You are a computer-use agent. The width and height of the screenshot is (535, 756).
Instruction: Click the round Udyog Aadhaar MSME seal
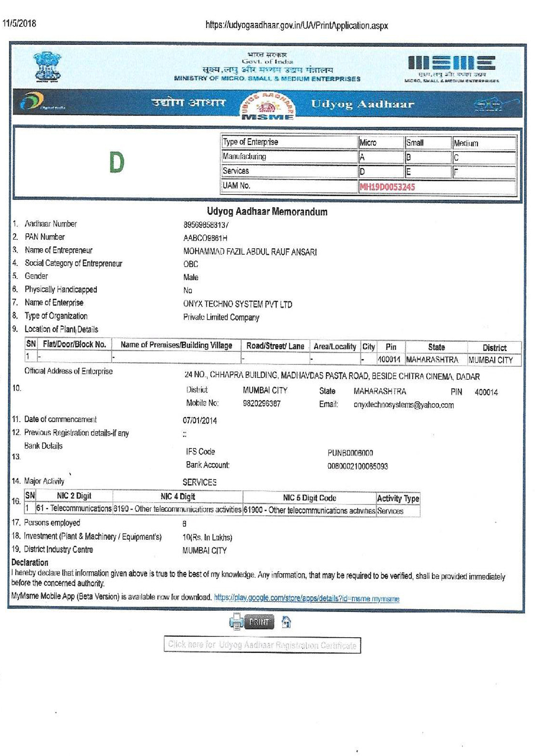[267, 106]
